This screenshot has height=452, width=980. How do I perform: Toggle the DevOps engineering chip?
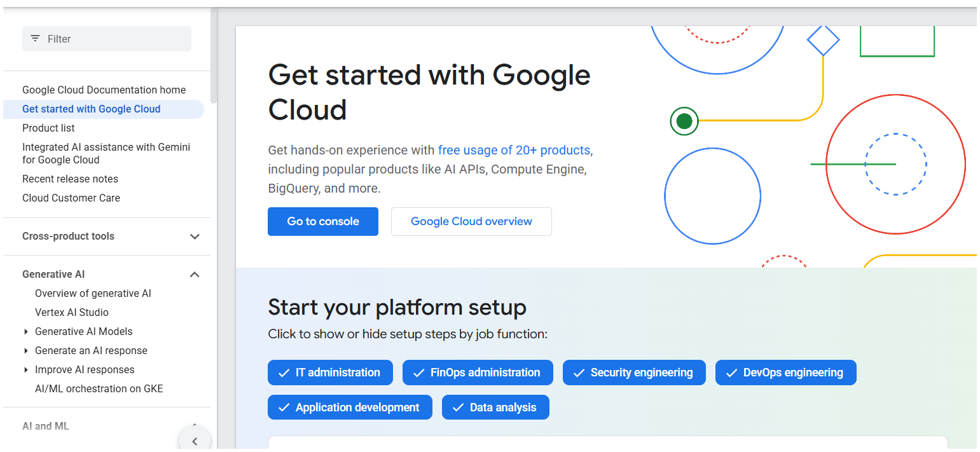point(785,373)
